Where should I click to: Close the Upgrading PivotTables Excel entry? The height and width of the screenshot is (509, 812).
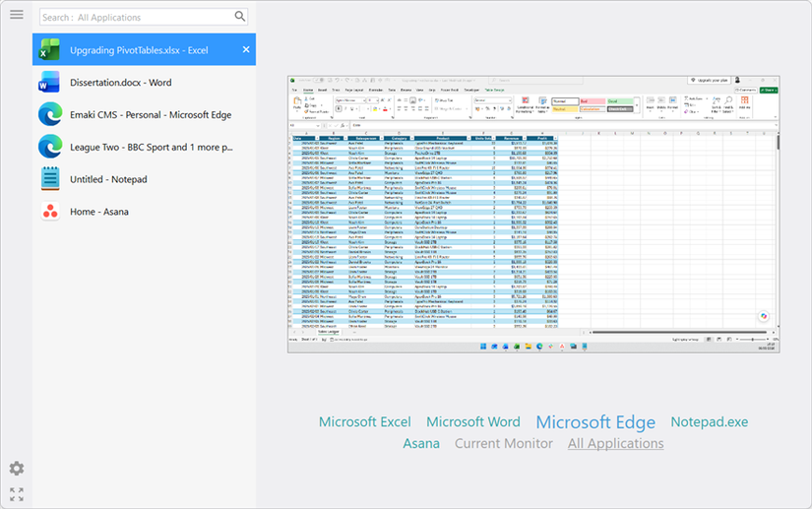point(246,49)
